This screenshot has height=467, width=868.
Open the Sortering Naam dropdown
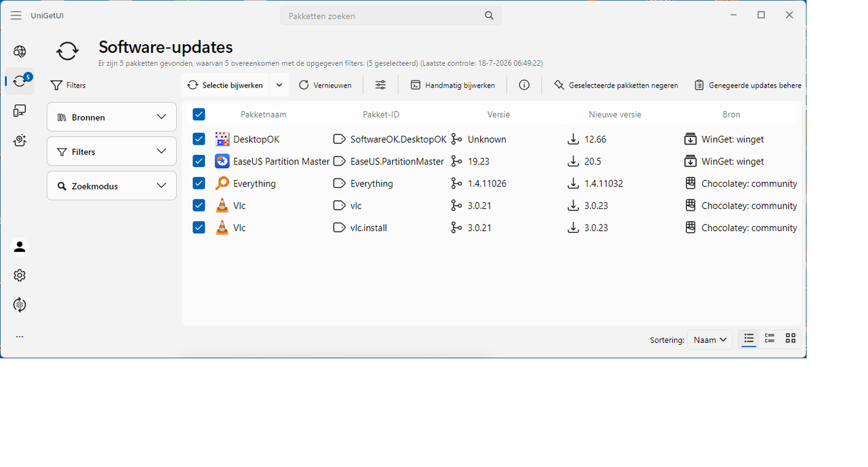pyautogui.click(x=709, y=339)
